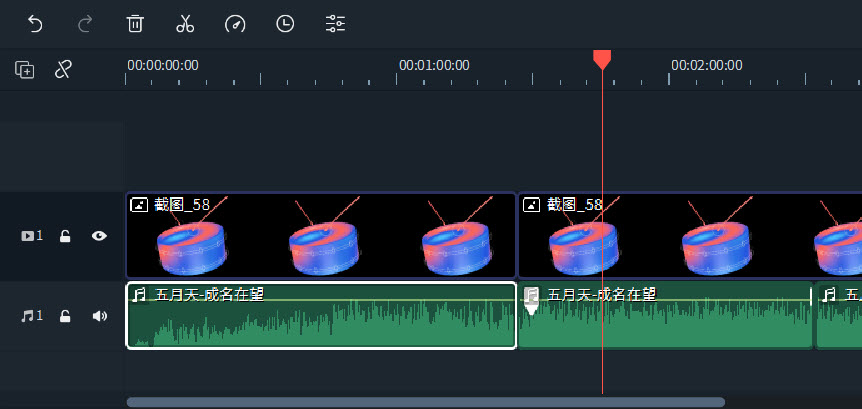This screenshot has height=409, width=862.
Task: Open the duration clock tool
Action: (285, 24)
